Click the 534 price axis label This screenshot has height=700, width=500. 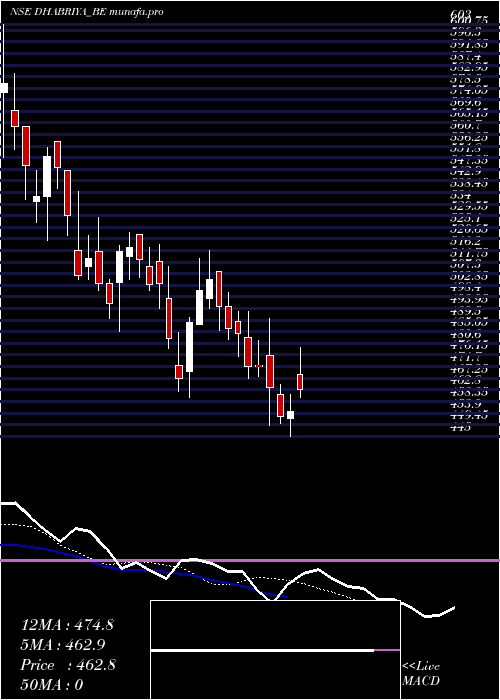tap(461, 196)
